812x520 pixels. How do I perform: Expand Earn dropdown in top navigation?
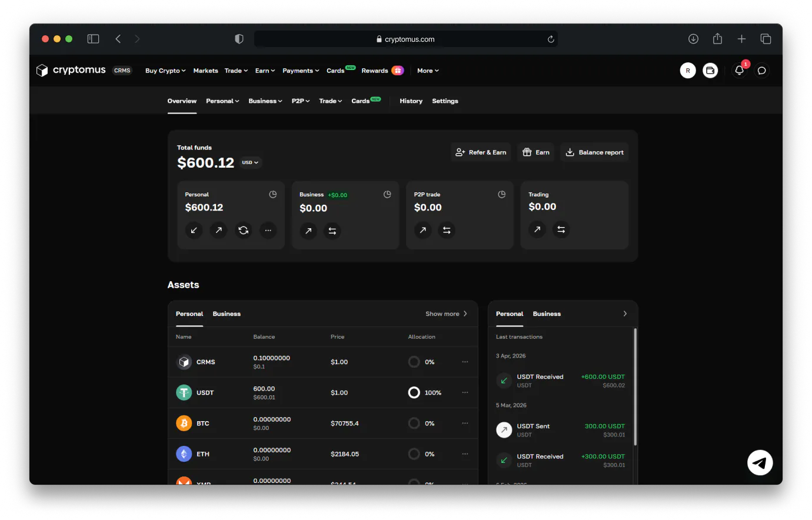tap(265, 71)
